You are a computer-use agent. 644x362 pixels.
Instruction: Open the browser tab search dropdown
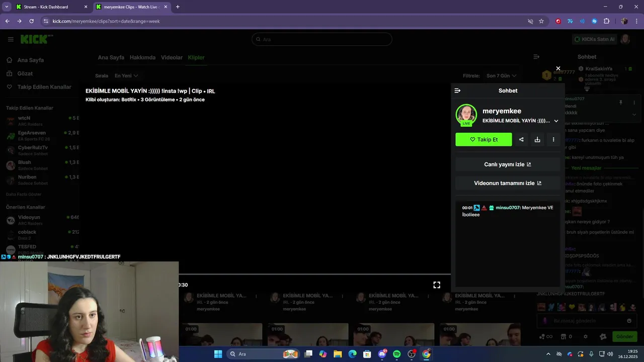click(7, 7)
